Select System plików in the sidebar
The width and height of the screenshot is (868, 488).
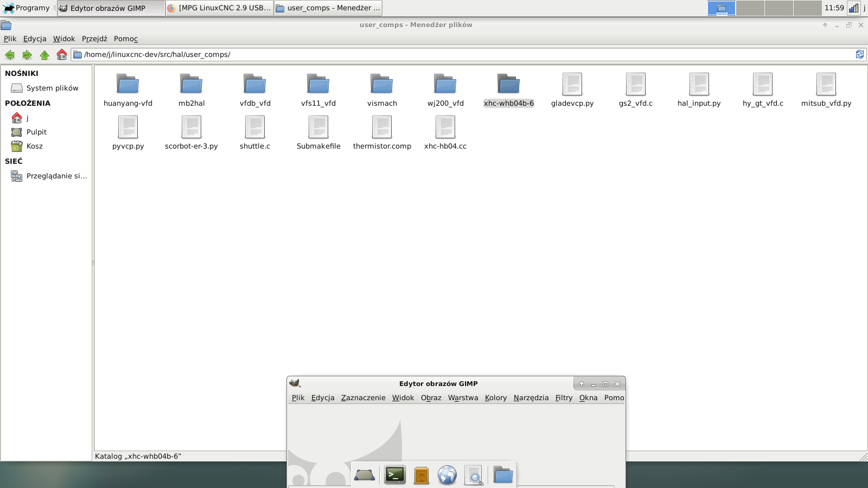coord(52,88)
